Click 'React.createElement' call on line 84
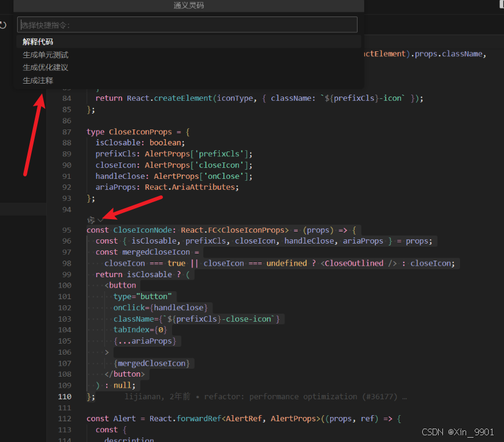Screen dimensions: 504x442 pyautogui.click(x=170, y=98)
